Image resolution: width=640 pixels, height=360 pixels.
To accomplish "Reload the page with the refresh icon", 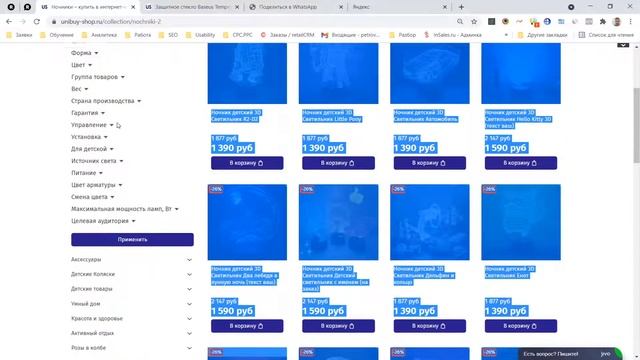I will pos(36,21).
